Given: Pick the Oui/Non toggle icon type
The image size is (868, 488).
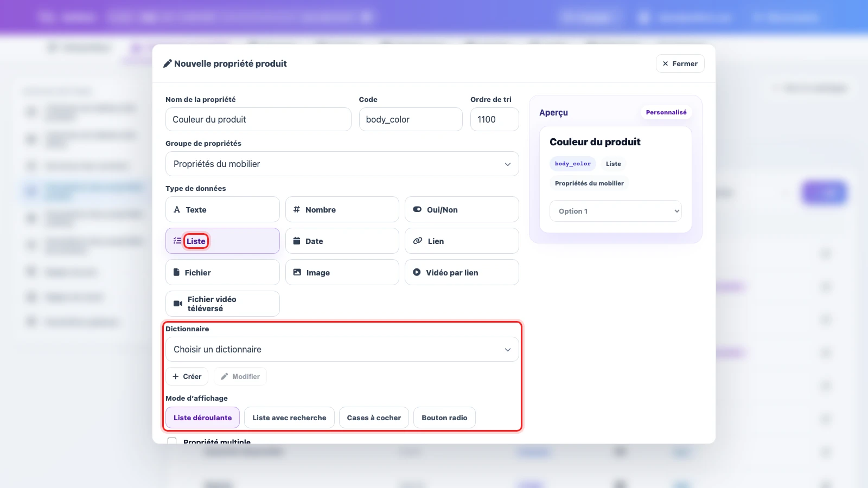Looking at the screenshot, I should pos(417,209).
